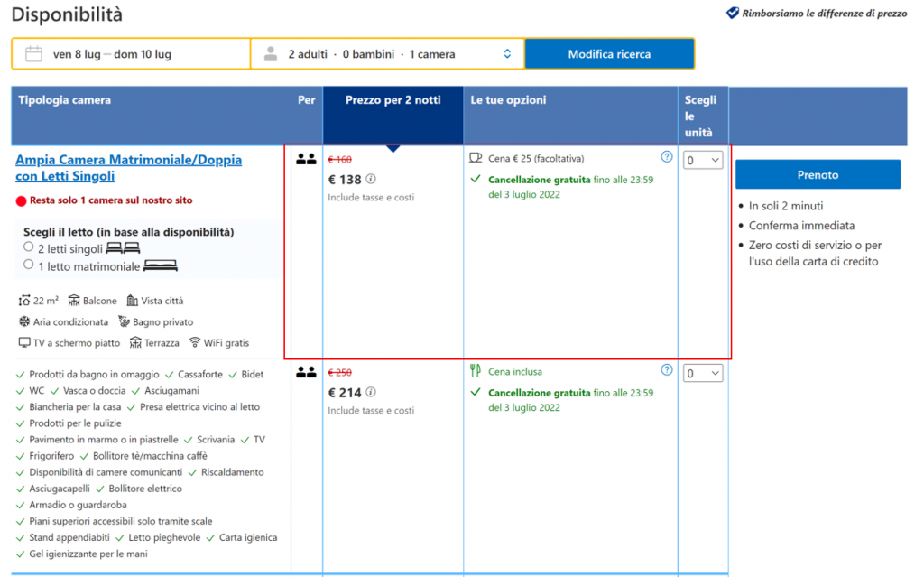Click the two-person occupancy icon in first row
This screenshot has height=577, width=924.
306,159
